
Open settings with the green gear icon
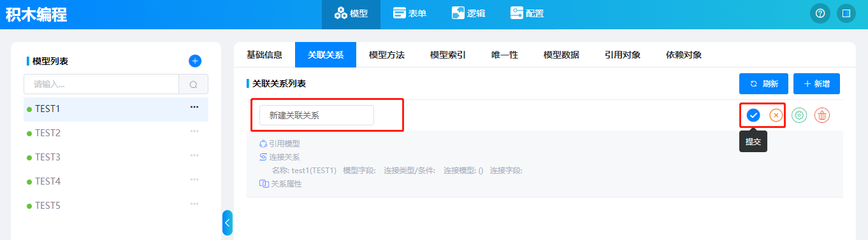(x=799, y=115)
